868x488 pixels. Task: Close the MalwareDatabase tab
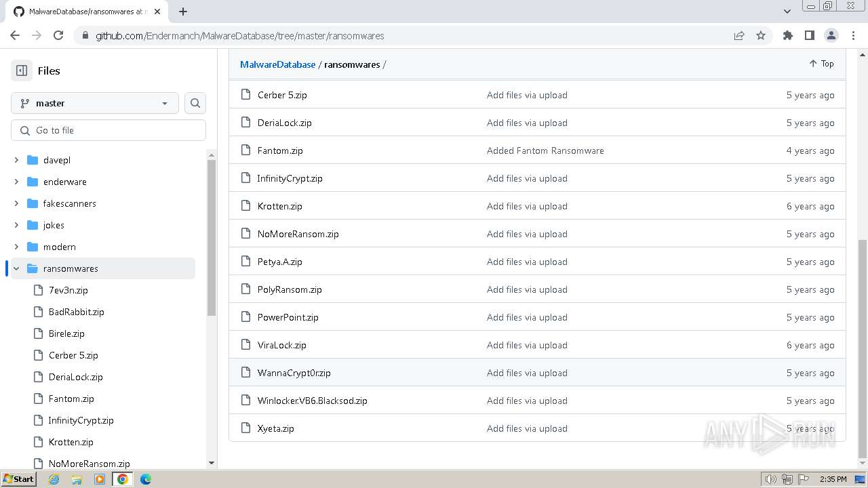pyautogui.click(x=159, y=12)
